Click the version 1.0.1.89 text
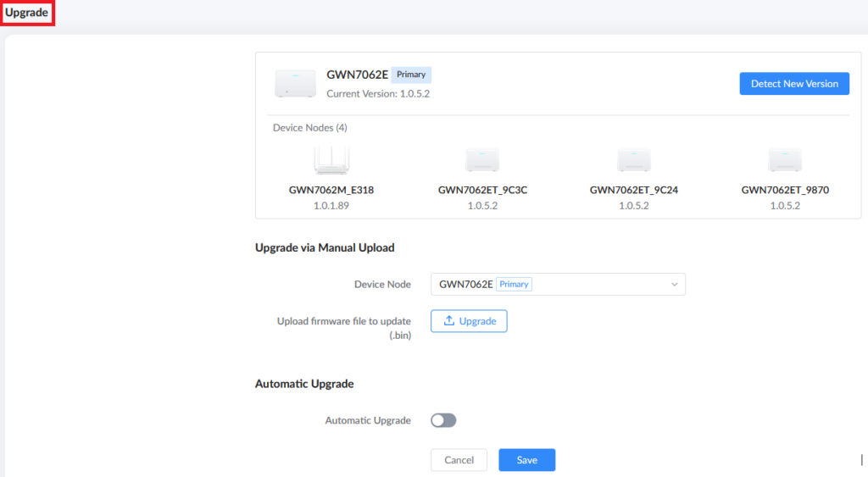Image resolution: width=868 pixels, height=477 pixels. 331,205
